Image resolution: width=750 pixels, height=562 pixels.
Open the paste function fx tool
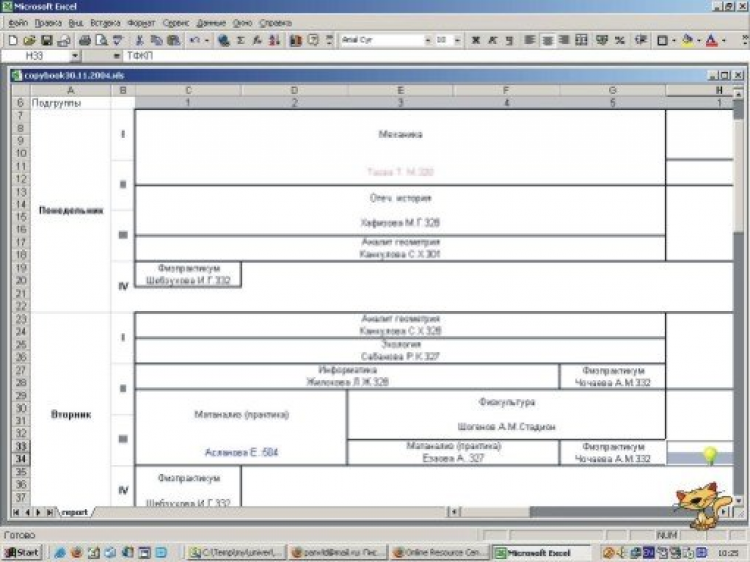(x=257, y=41)
